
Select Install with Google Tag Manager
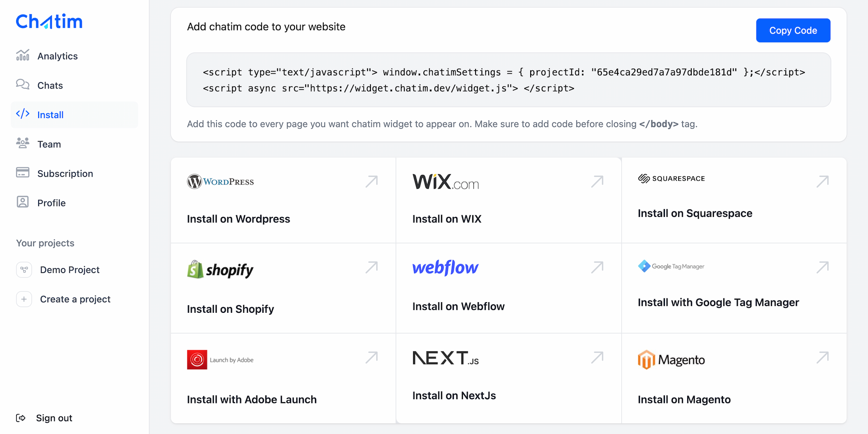point(718,303)
